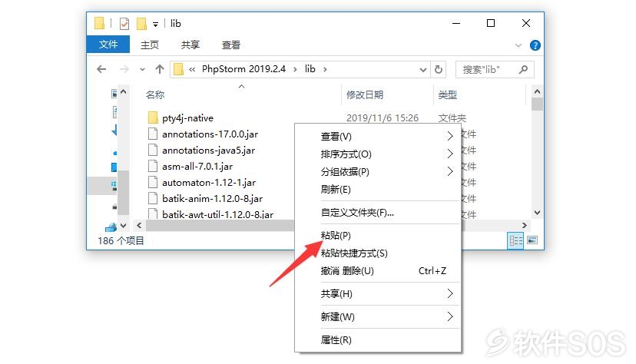Select the pty4j-native folder
The height and width of the screenshot is (364, 636).
click(187, 118)
